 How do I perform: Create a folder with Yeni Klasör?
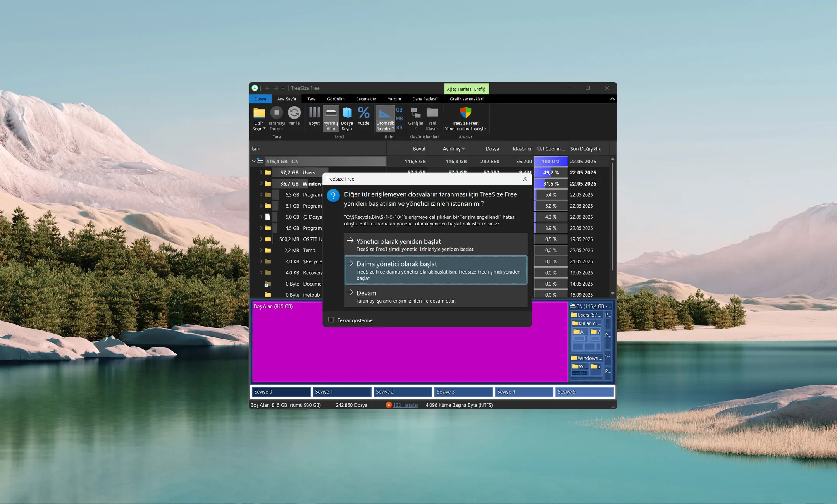click(x=432, y=119)
